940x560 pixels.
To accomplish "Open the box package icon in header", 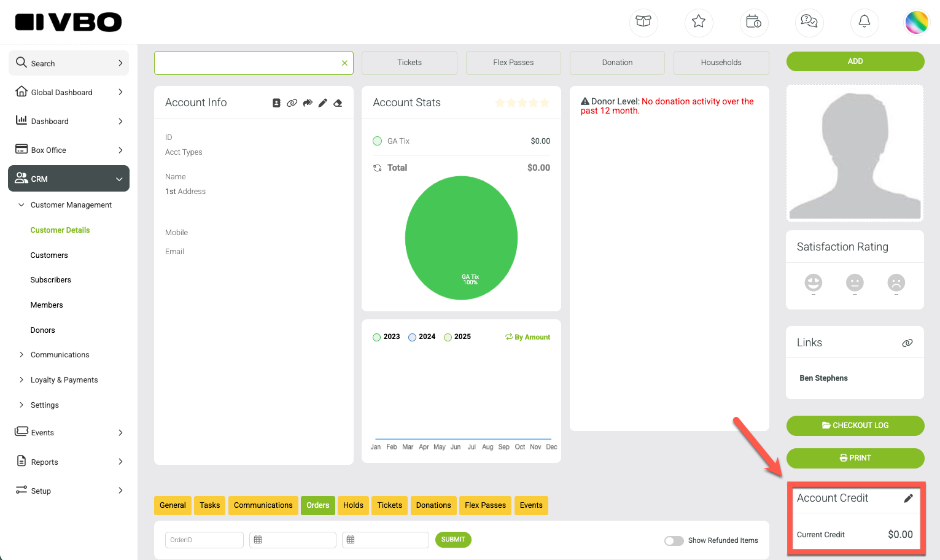I will coord(643,21).
